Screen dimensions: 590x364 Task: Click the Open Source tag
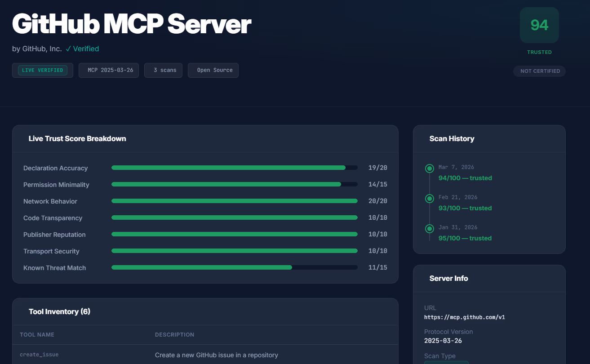click(x=213, y=70)
